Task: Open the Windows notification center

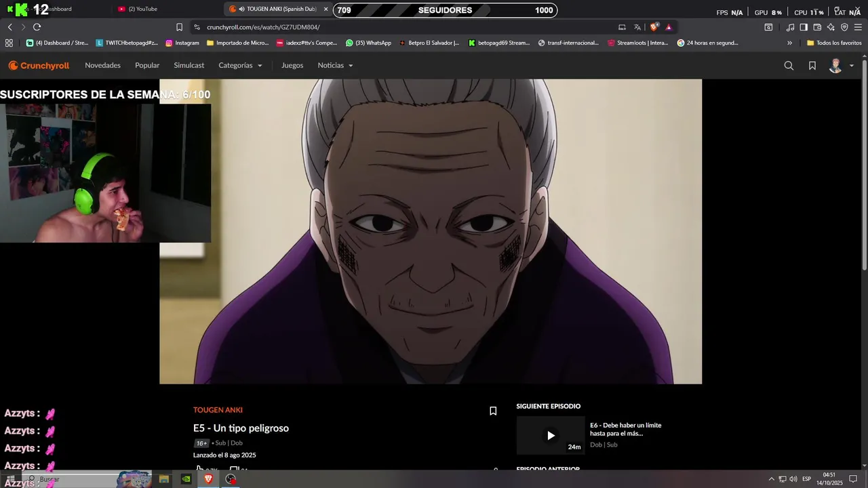Action: tap(853, 479)
